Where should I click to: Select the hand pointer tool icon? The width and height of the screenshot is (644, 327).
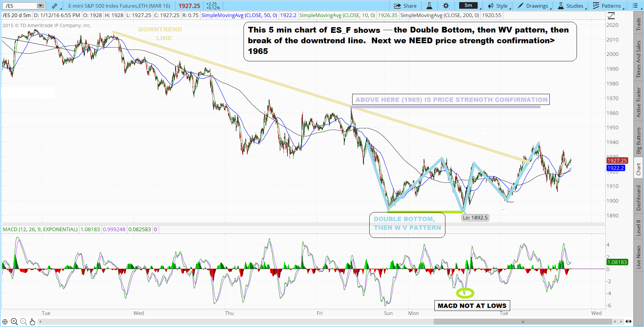(32, 322)
